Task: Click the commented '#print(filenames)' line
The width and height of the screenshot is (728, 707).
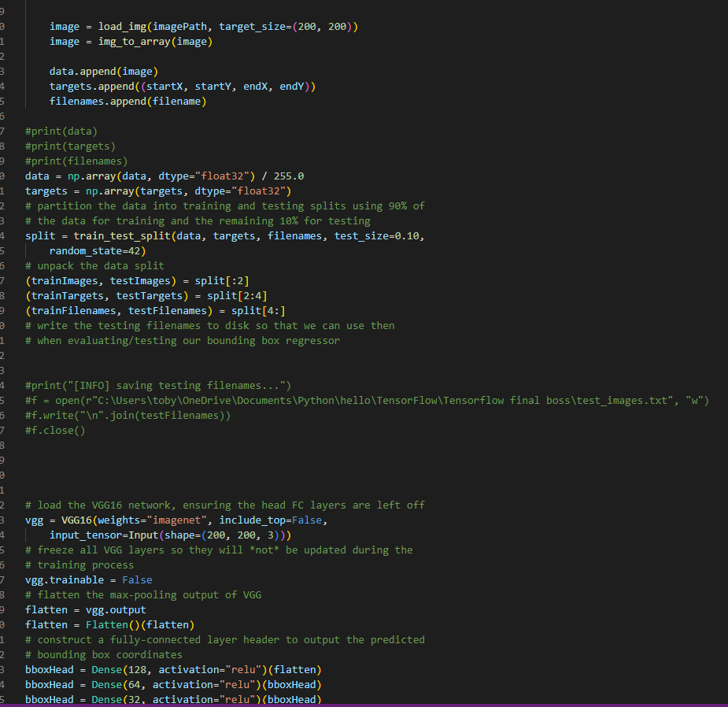Action: (x=76, y=161)
